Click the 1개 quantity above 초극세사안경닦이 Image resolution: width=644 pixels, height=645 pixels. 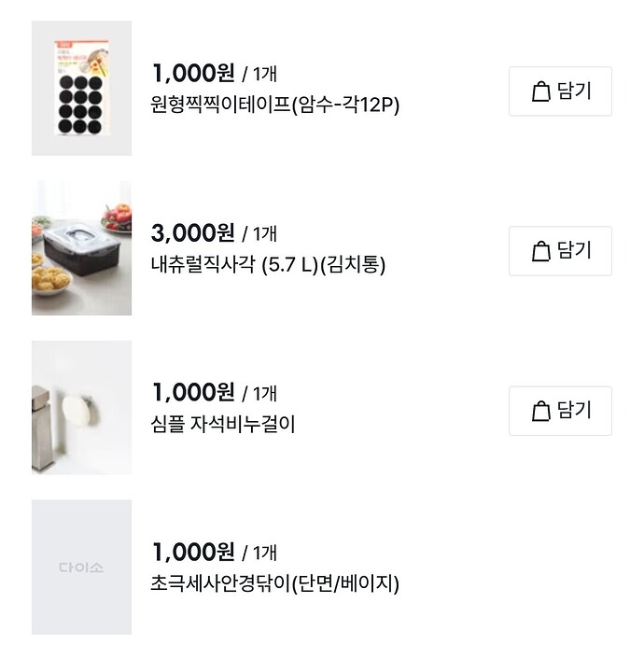[x=263, y=554]
